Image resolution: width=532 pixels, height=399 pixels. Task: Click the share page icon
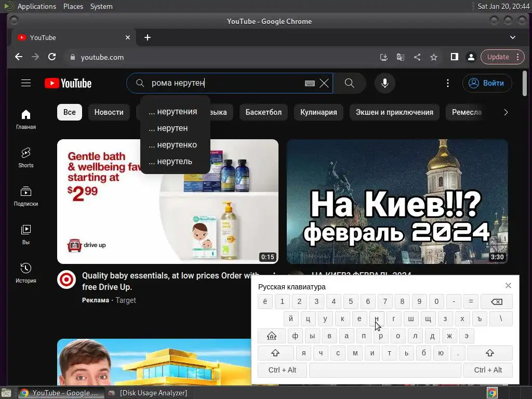coord(417,57)
